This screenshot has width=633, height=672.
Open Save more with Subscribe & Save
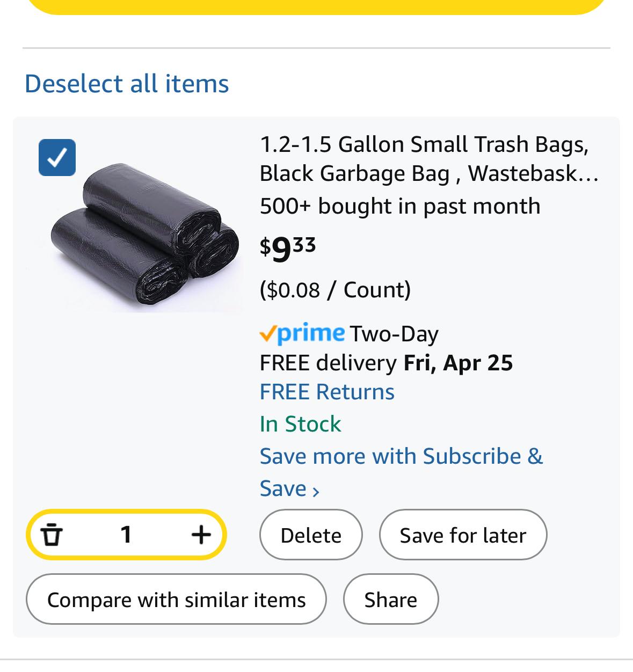click(401, 472)
